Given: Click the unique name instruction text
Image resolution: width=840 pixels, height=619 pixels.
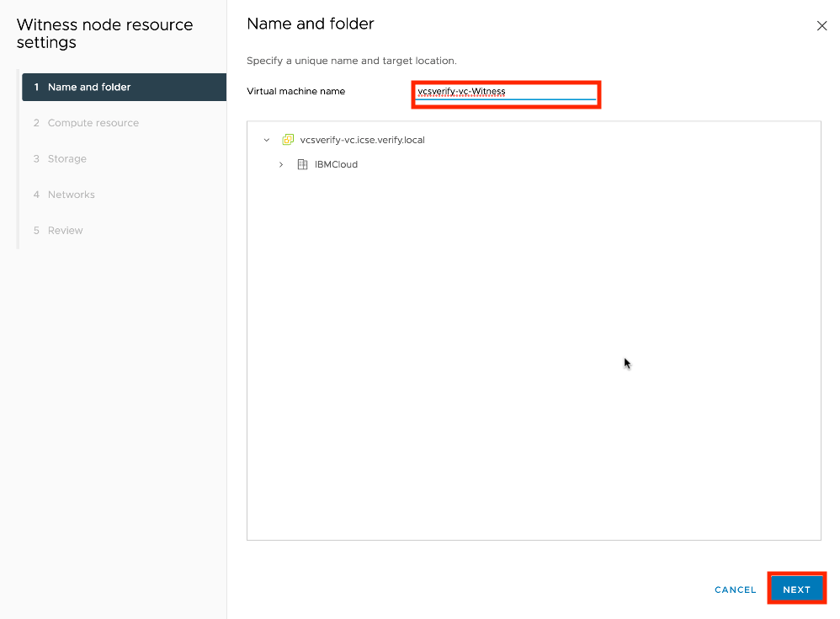Looking at the screenshot, I should tap(351, 61).
